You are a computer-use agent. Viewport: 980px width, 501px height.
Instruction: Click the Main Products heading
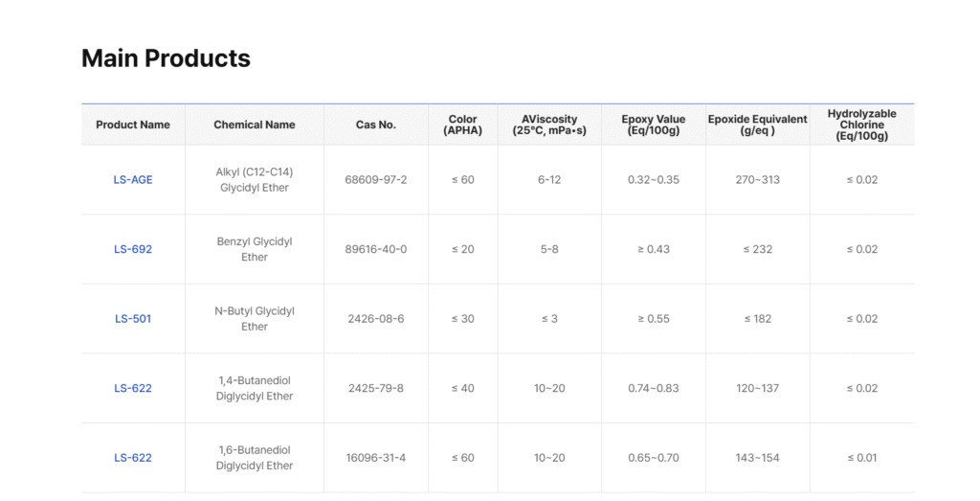166,58
